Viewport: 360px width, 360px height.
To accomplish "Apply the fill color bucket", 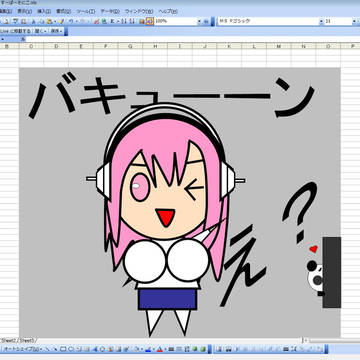I will click(x=137, y=349).
